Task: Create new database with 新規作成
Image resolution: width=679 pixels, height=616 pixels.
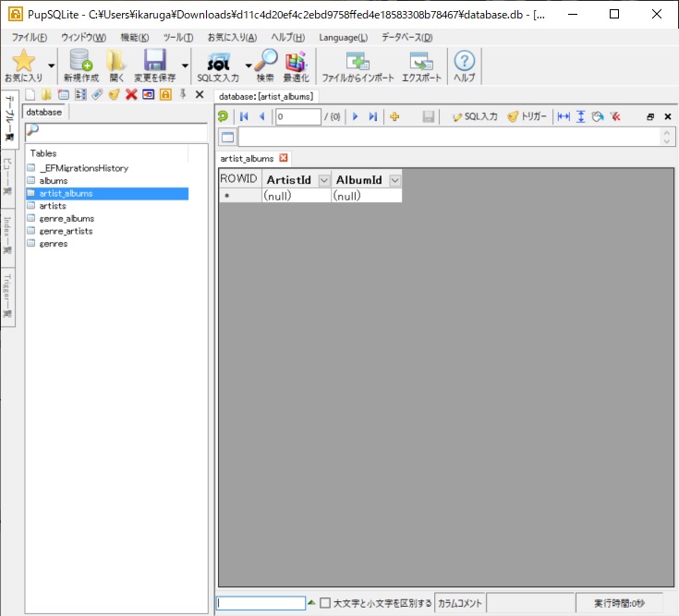Action: [81, 65]
